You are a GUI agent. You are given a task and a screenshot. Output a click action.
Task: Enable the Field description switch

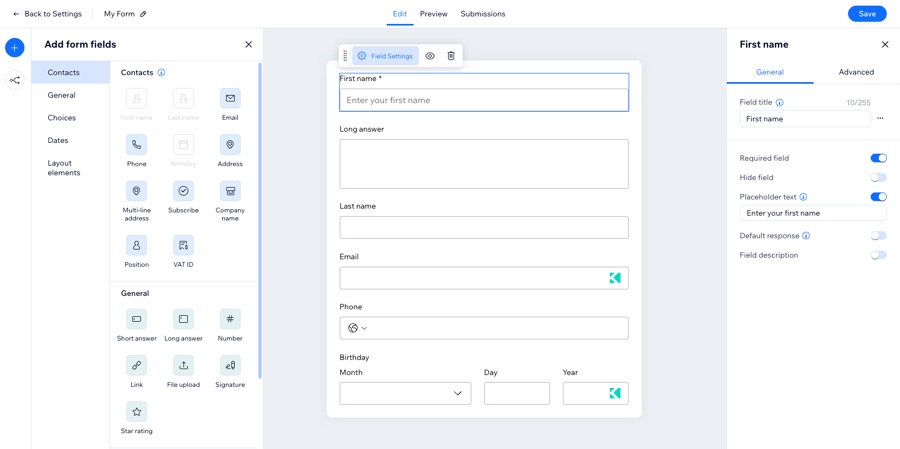[x=879, y=255]
